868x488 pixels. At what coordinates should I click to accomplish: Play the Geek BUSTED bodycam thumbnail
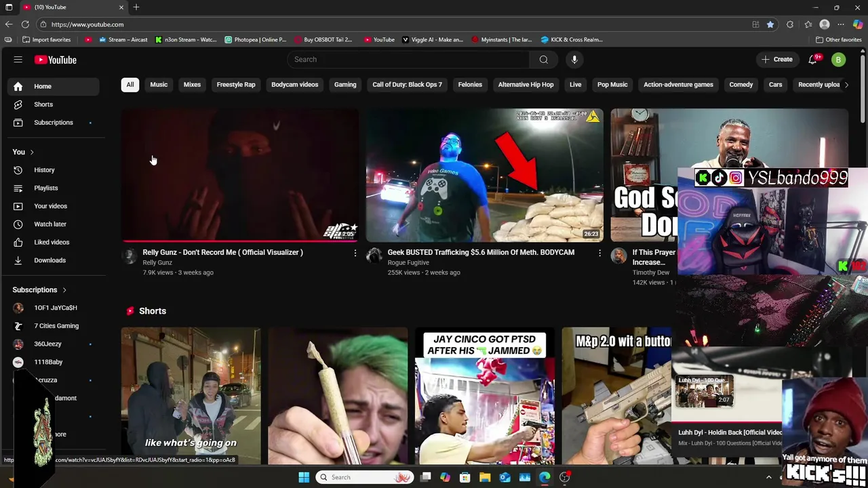(484, 175)
